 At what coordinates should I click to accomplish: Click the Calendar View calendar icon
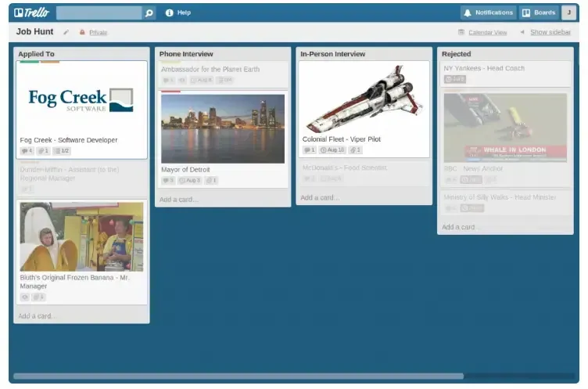pyautogui.click(x=461, y=32)
